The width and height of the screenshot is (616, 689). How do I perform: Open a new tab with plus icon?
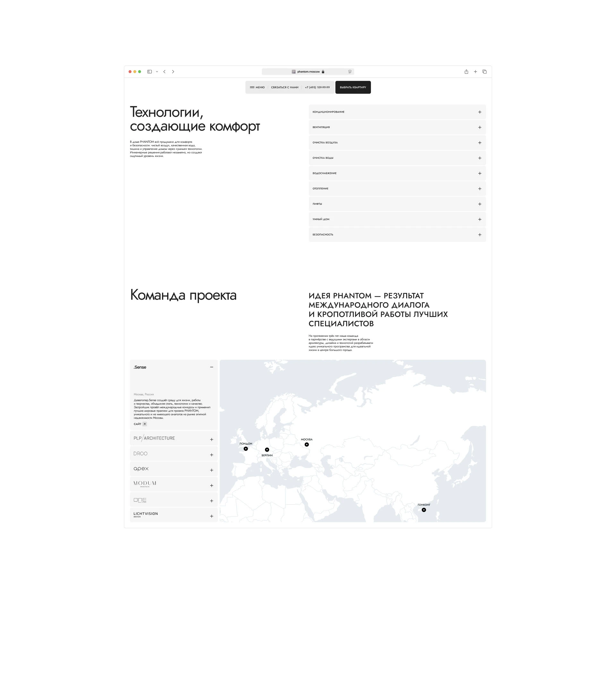tap(475, 72)
